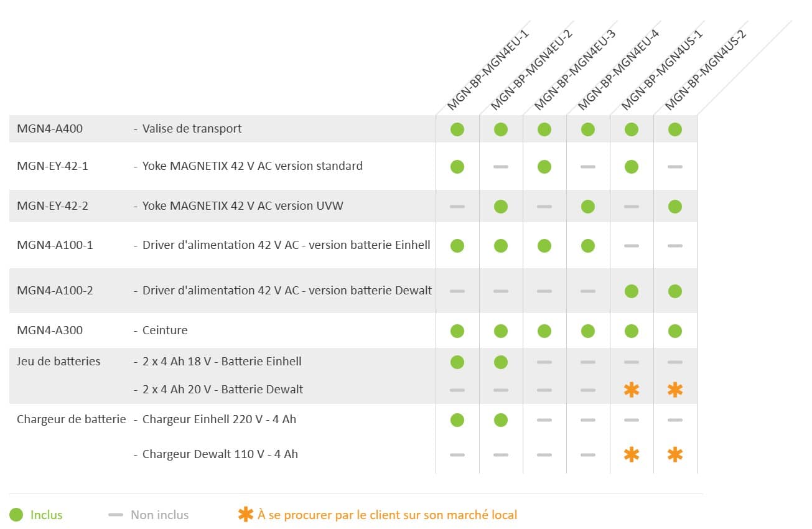This screenshot has height=529, width=812.
Task: Click the MGN4-A400 reference code
Action: point(50,129)
